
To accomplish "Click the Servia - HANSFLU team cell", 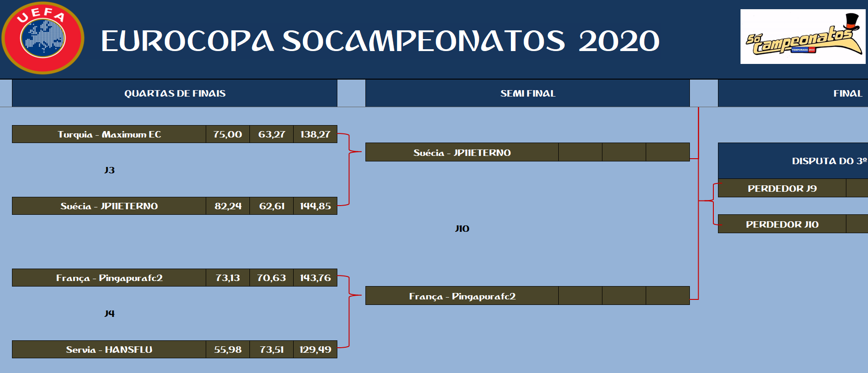I will [x=109, y=350].
